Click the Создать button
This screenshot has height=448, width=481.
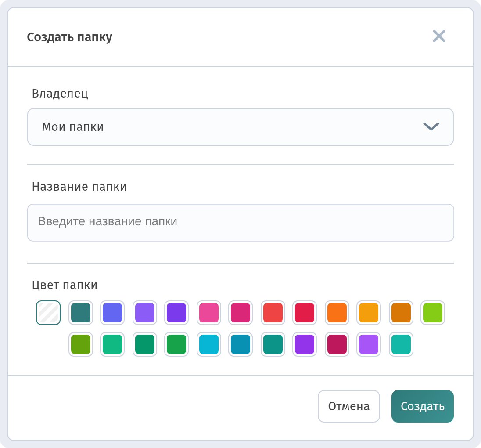[422, 406]
